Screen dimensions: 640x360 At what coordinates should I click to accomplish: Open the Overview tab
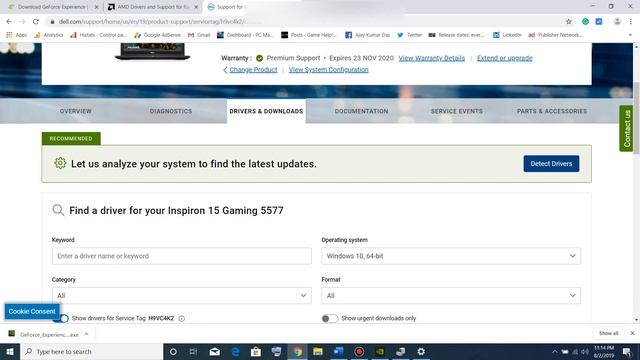[x=76, y=111]
